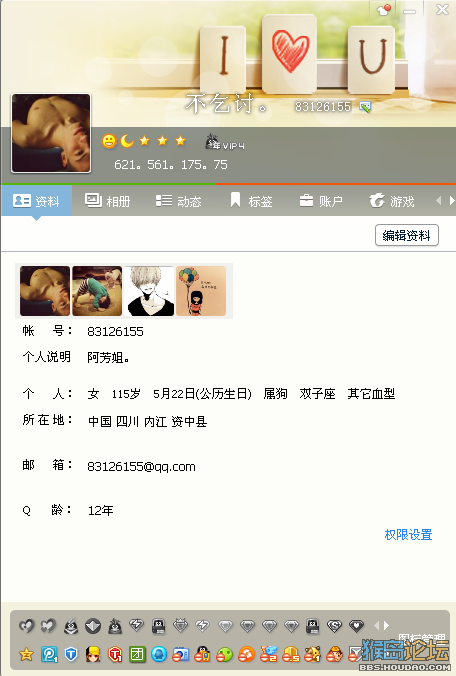Click the green 团 group-buy icon
The width and height of the screenshot is (456, 676).
tap(137, 654)
